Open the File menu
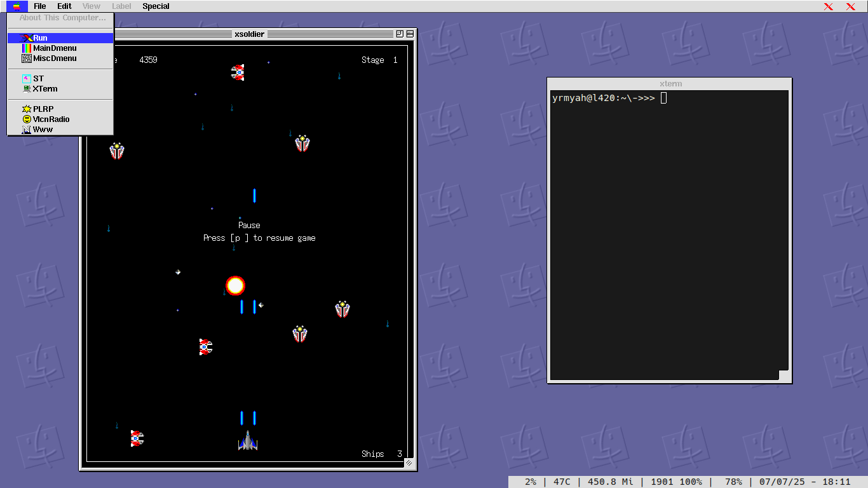This screenshot has width=868, height=488. (x=39, y=6)
